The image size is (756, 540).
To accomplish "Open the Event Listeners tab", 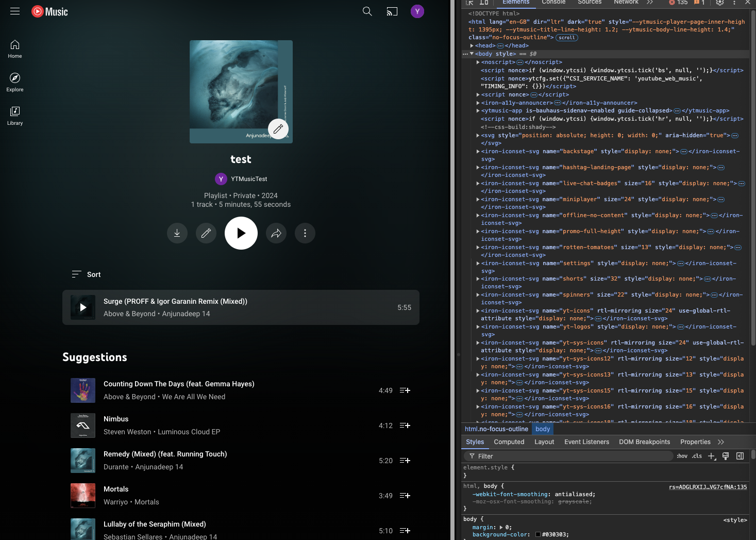I will (586, 442).
